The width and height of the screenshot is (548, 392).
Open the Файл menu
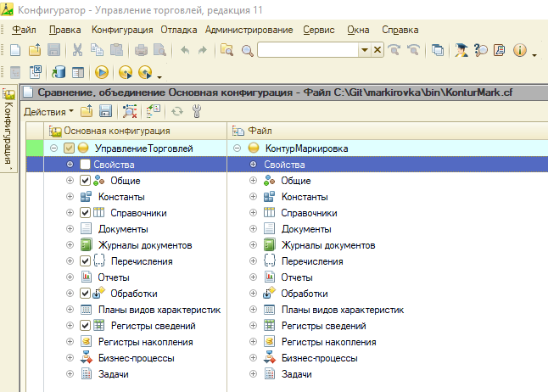point(24,30)
